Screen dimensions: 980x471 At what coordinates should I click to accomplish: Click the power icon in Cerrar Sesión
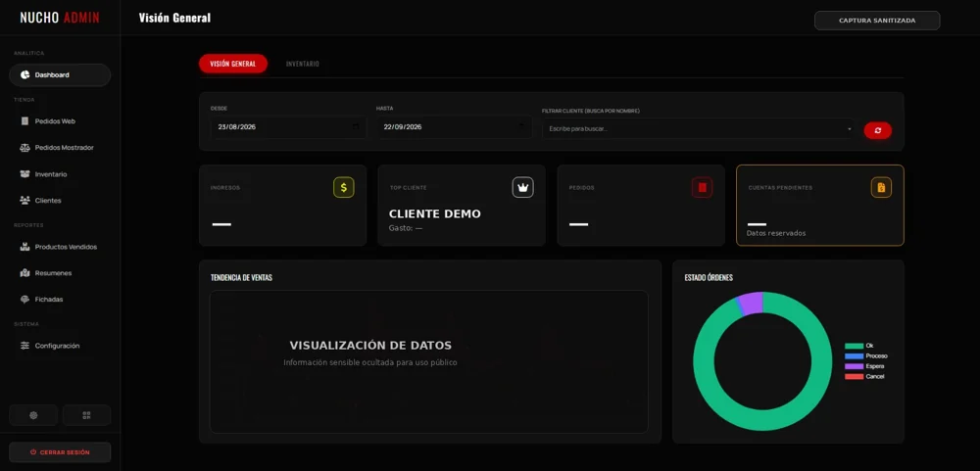33,452
